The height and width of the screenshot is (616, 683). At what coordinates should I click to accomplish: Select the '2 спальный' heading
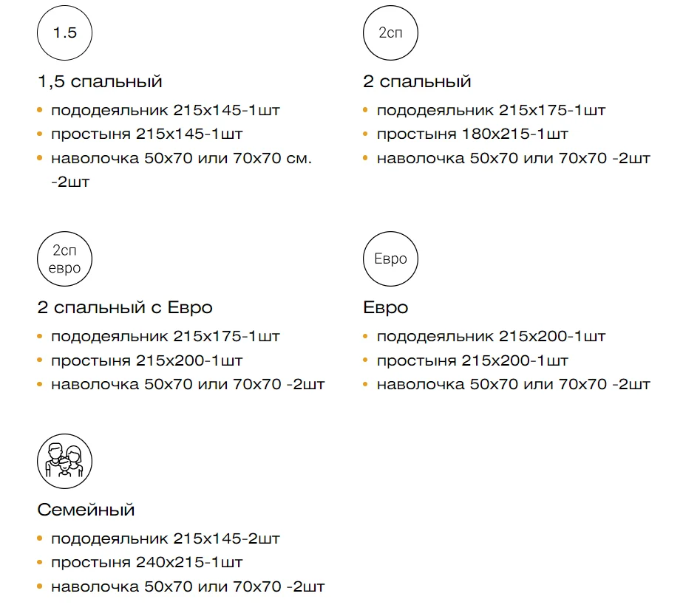pyautogui.click(x=417, y=81)
